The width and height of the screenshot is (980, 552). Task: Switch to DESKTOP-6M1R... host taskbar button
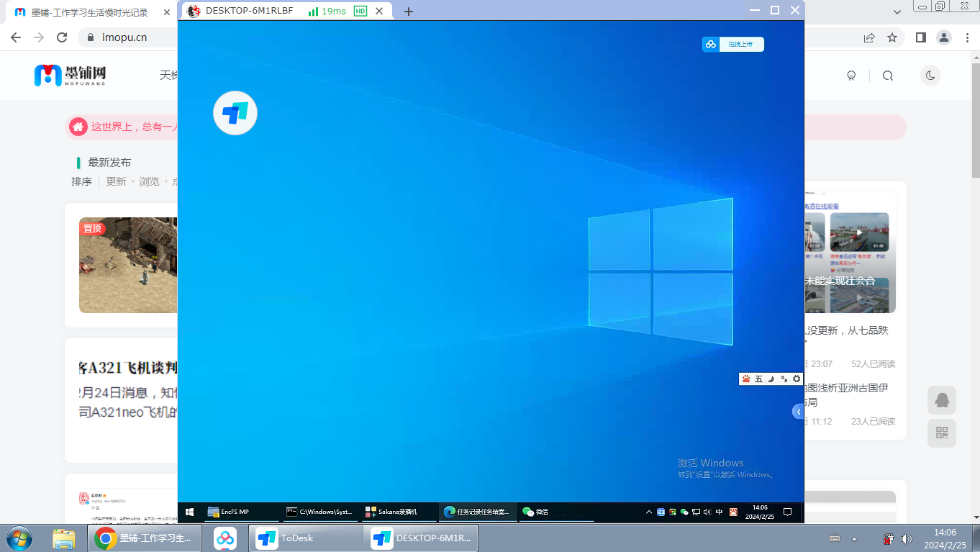point(421,538)
